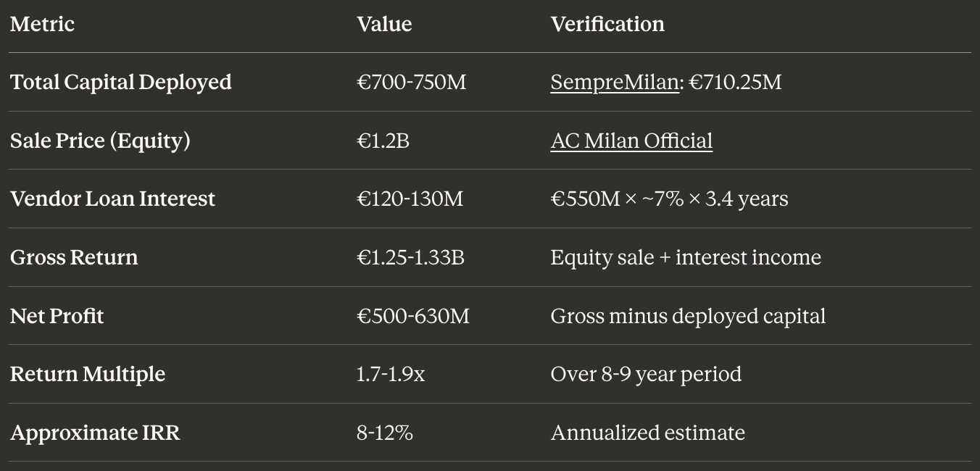Select the Vendor Loan Interest label
Viewport: 980px width, 471px height.
112,199
